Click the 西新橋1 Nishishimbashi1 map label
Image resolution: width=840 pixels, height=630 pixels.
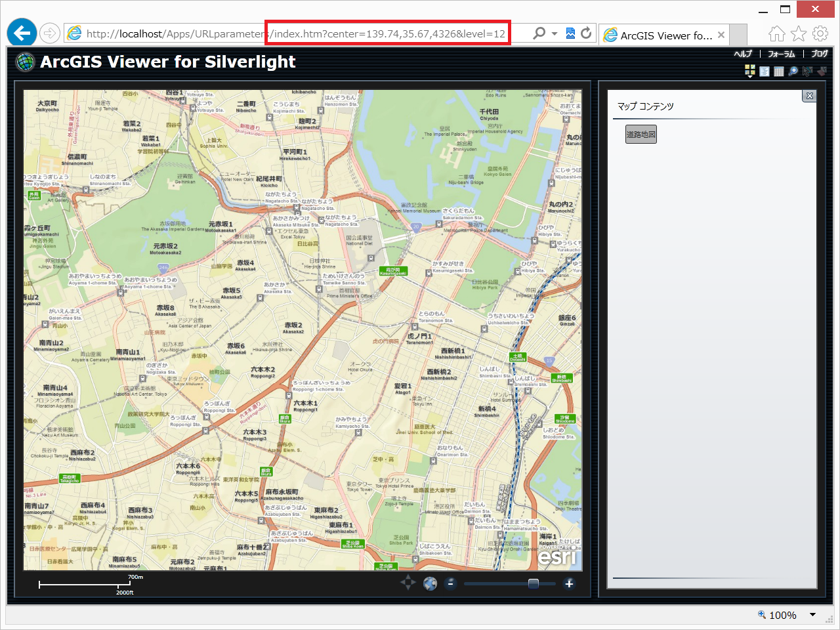click(x=453, y=354)
